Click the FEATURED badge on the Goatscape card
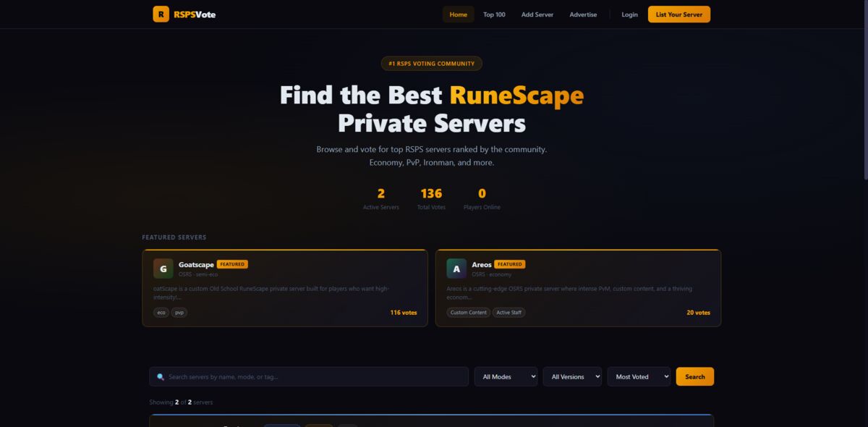This screenshot has height=427, width=868. pyautogui.click(x=232, y=264)
